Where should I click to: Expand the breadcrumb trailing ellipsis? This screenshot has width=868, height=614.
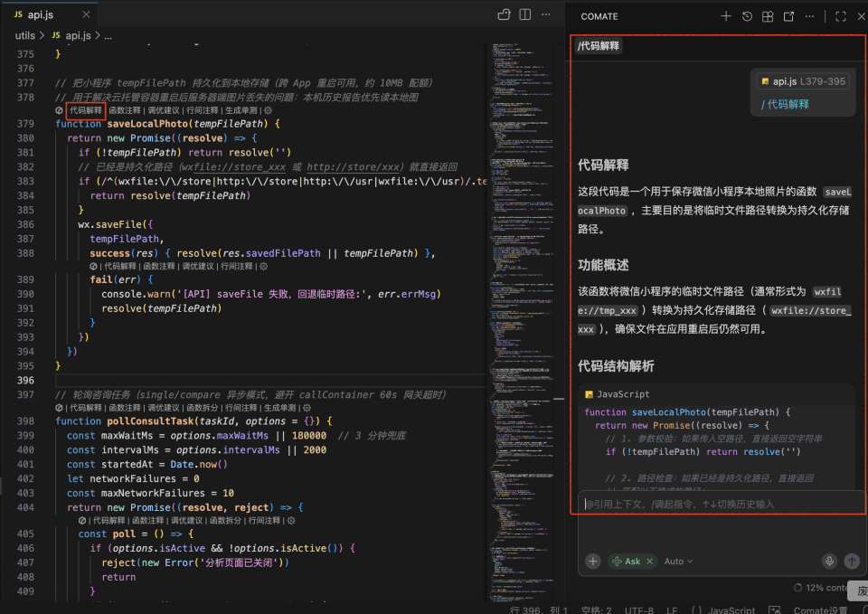pyautogui.click(x=108, y=36)
